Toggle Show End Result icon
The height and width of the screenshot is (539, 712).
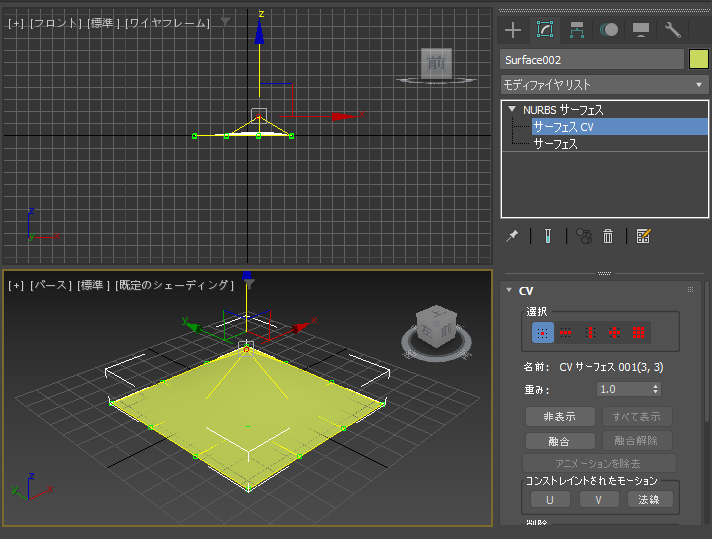[x=548, y=236]
